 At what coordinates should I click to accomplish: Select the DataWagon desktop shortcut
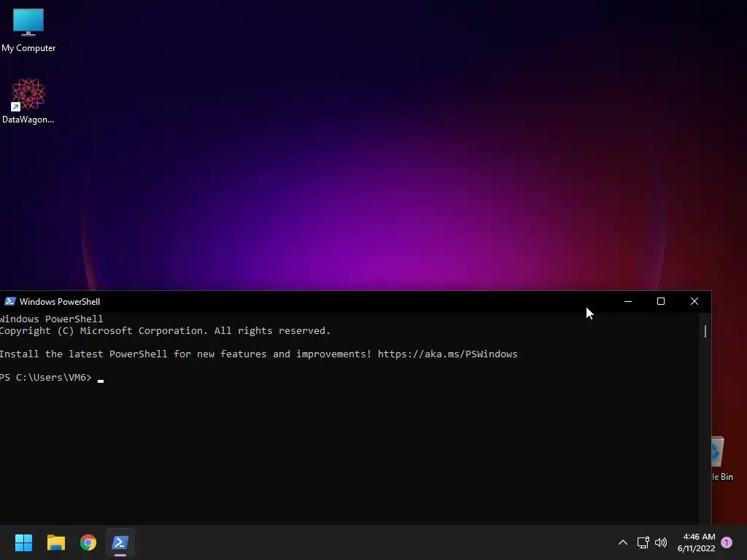coord(28,101)
